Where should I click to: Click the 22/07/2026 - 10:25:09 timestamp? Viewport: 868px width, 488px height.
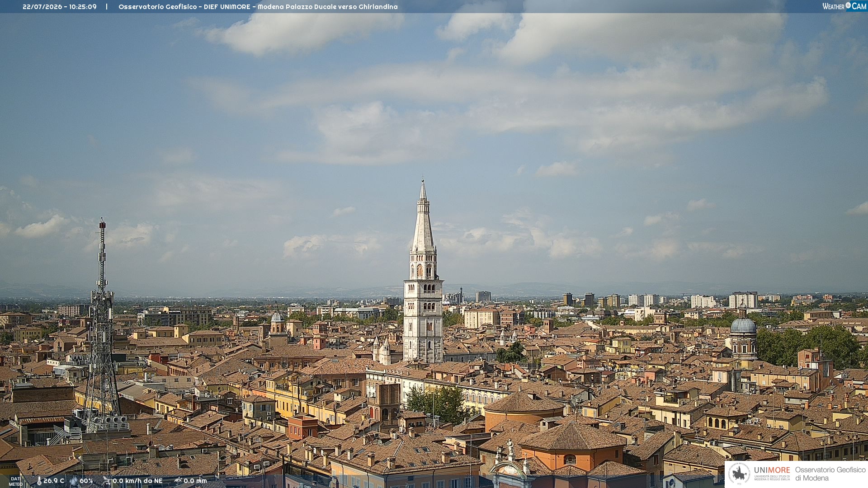pos(60,7)
